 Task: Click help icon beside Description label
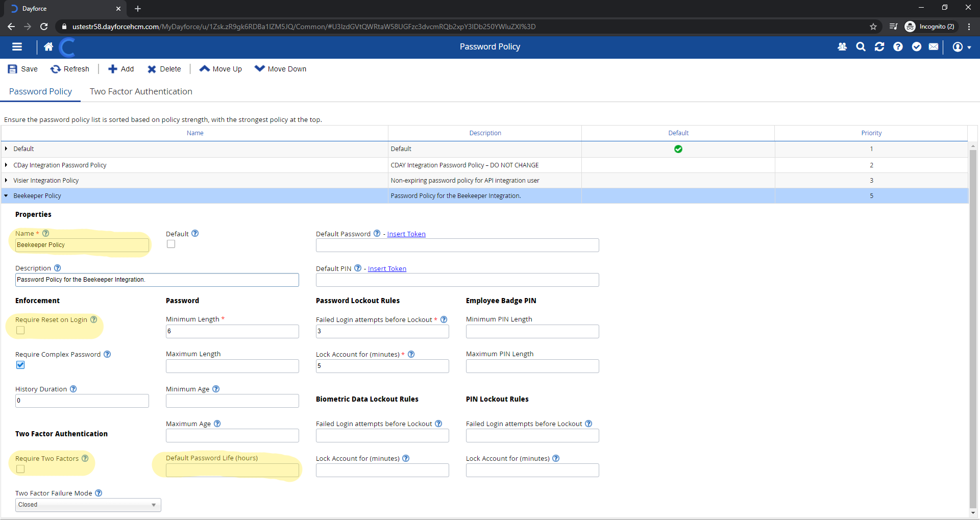point(58,268)
